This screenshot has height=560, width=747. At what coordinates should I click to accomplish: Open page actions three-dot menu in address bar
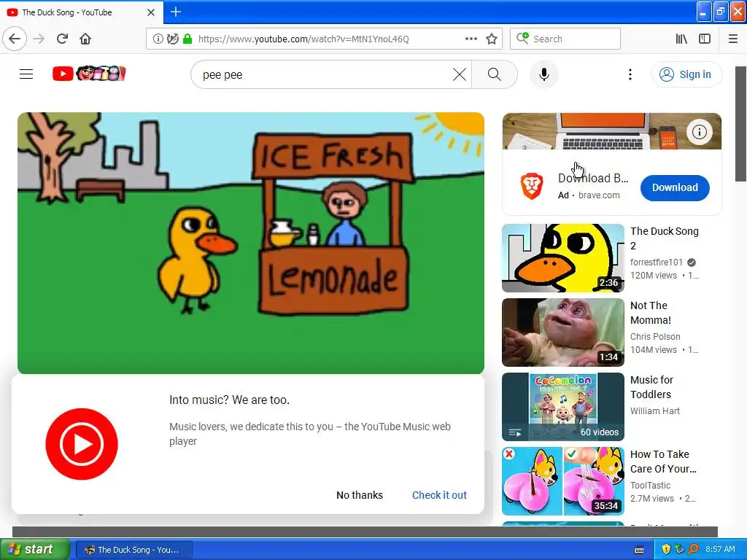pos(471,39)
